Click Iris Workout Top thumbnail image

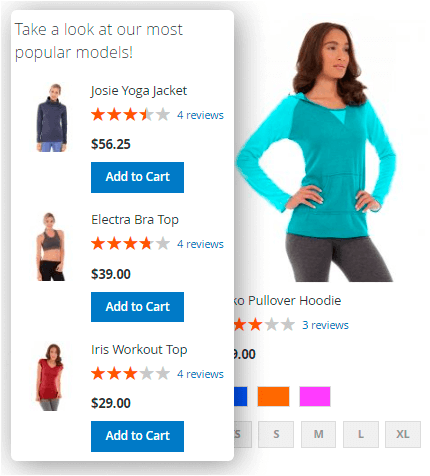50,377
